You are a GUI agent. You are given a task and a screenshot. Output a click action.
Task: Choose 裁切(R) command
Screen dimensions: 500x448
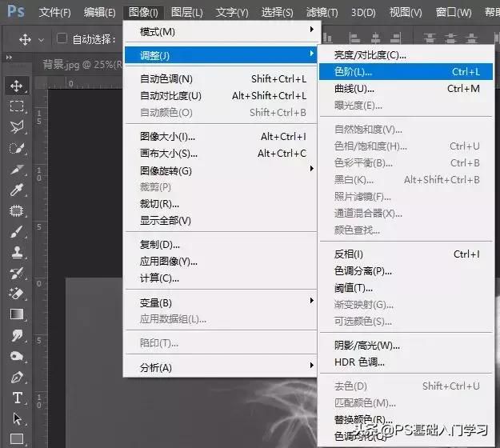[x=220, y=203]
